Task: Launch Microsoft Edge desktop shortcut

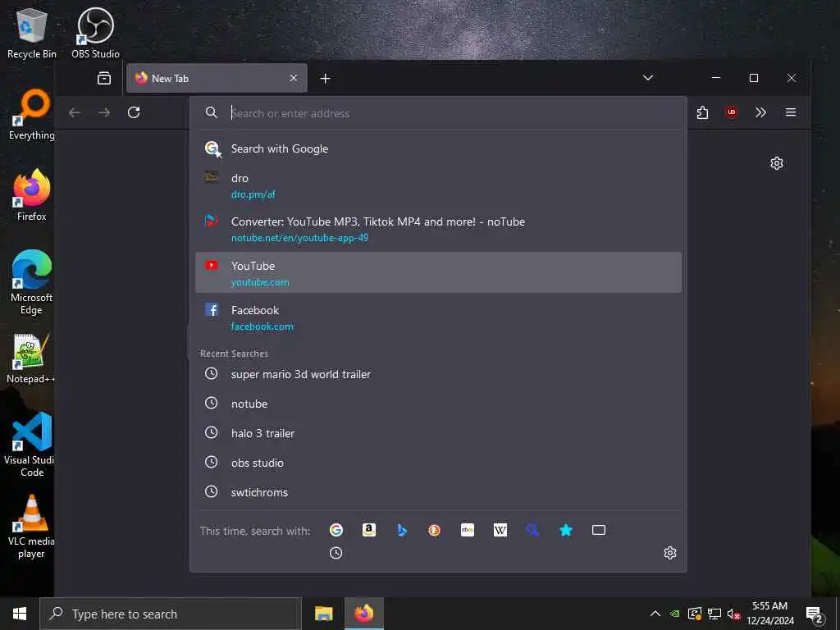Action: [32, 282]
